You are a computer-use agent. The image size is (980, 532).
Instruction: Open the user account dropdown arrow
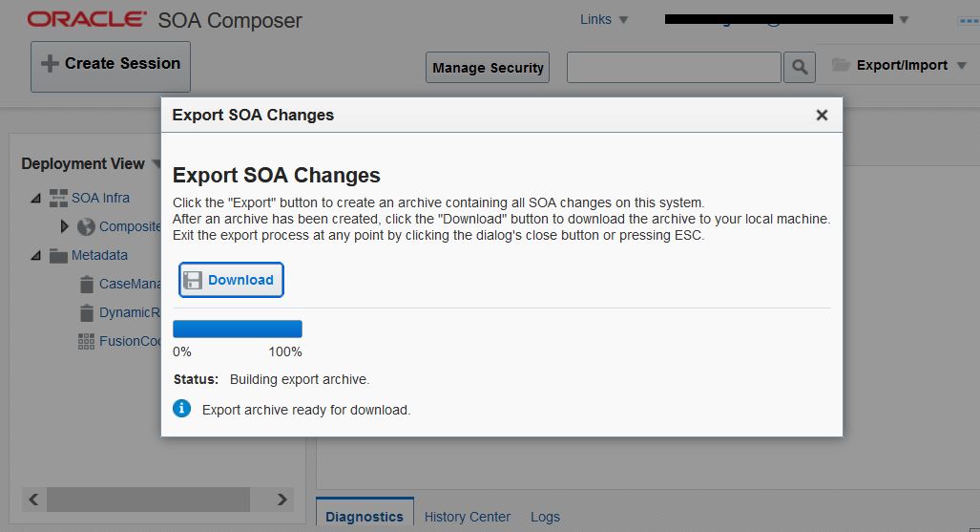(904, 19)
